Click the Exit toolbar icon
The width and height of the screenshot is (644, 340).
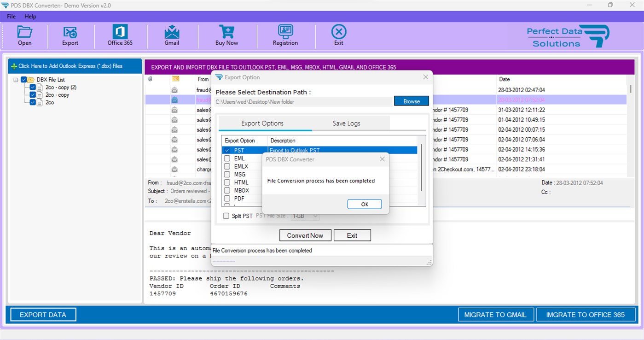(338, 35)
